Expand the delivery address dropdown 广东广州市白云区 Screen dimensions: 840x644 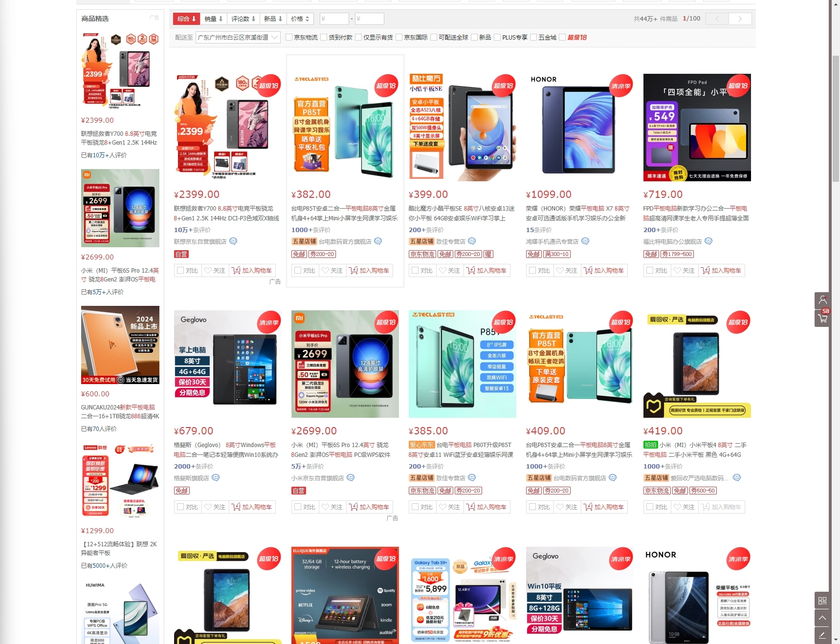238,37
